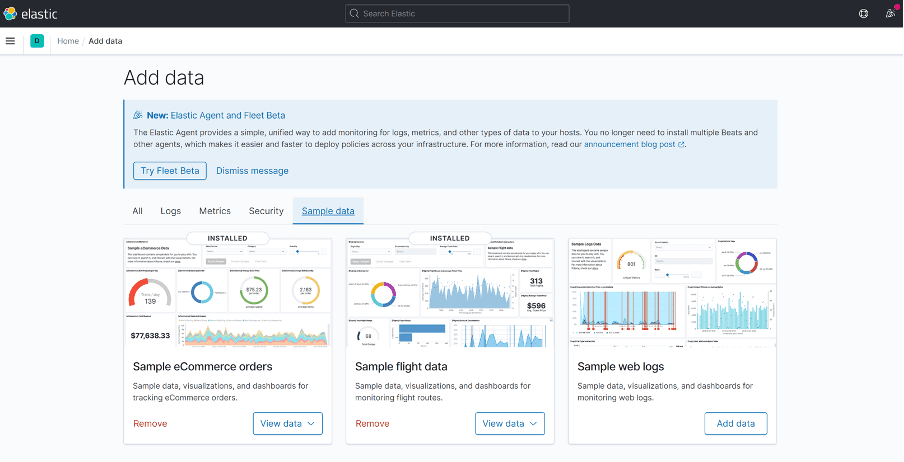The image size is (904, 462).
Task: Dismiss the Fleet Beta message
Action: 252,171
